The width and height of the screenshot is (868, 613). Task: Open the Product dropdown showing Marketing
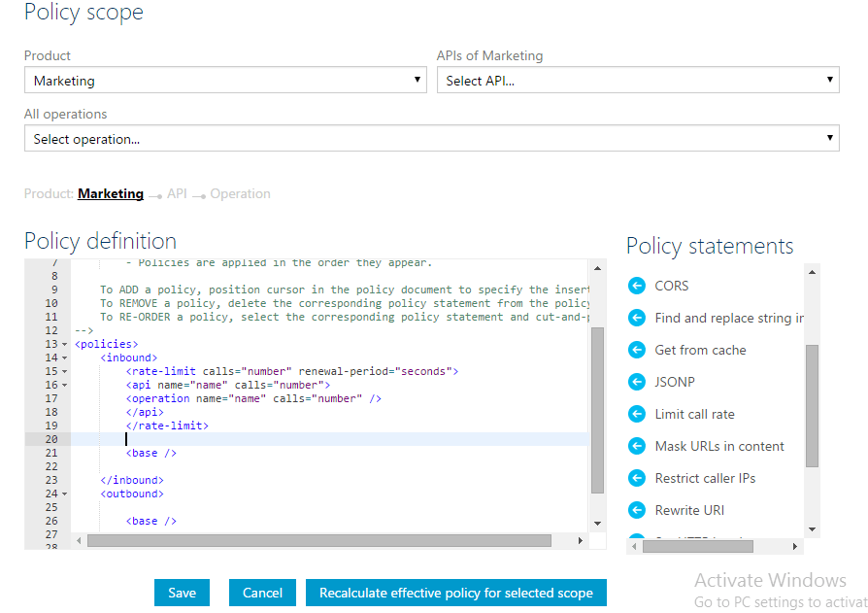point(224,81)
